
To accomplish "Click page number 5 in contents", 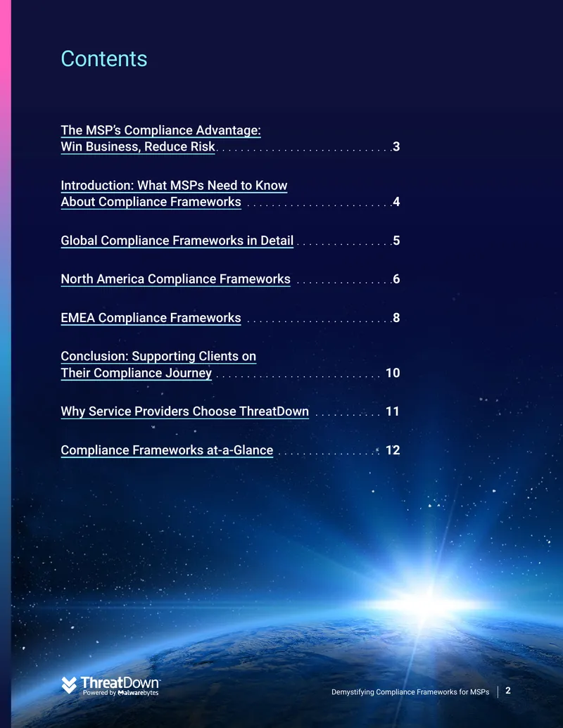I will point(396,241).
